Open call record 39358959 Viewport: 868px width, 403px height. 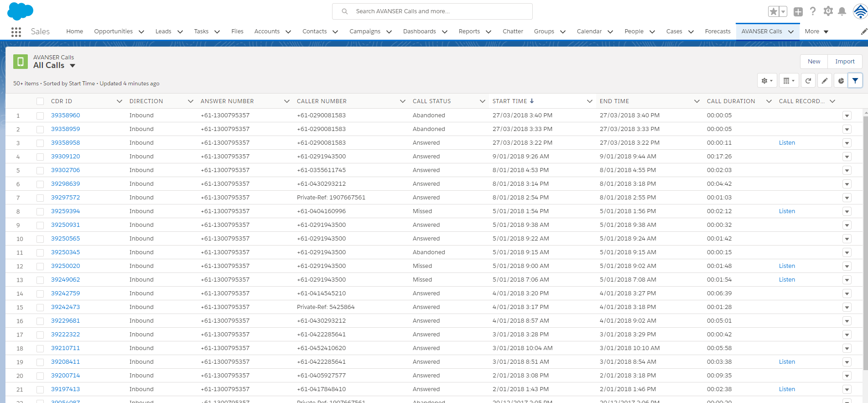pyautogui.click(x=65, y=129)
